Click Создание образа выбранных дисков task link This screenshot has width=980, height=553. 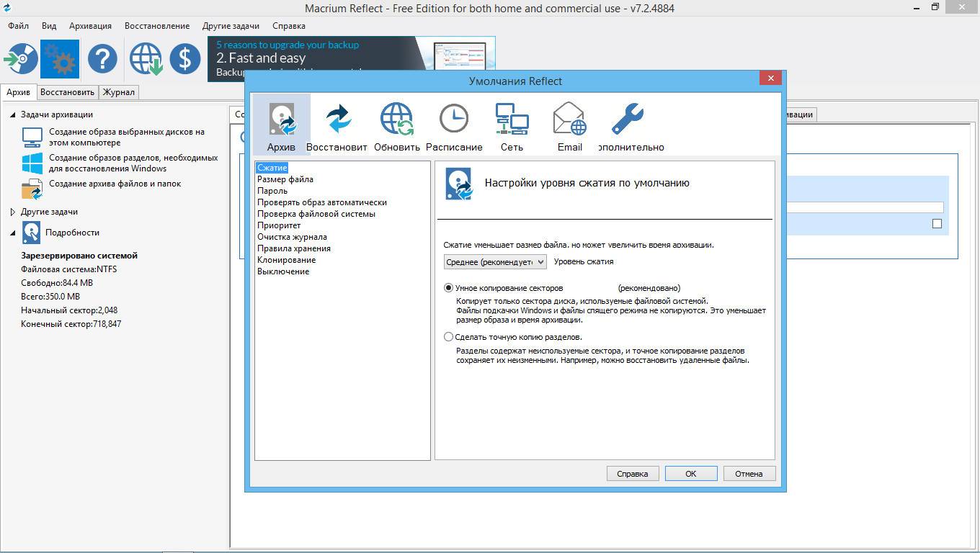(x=127, y=137)
